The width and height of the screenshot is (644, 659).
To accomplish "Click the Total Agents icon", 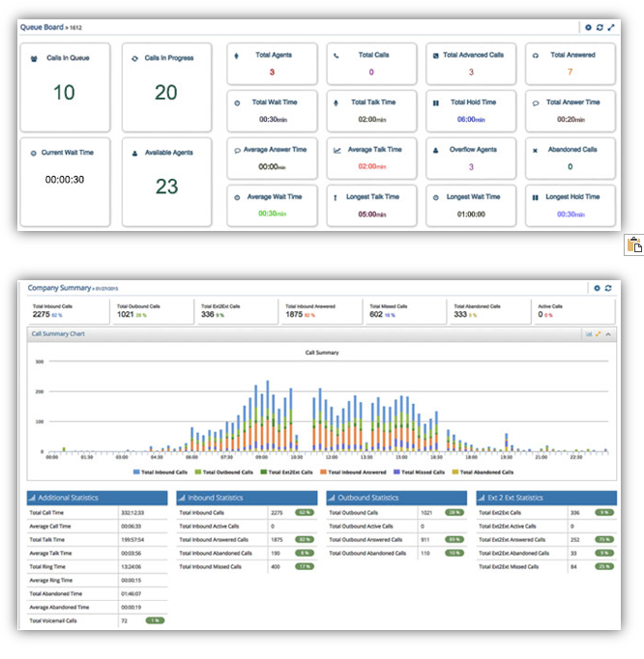I will click(x=236, y=55).
